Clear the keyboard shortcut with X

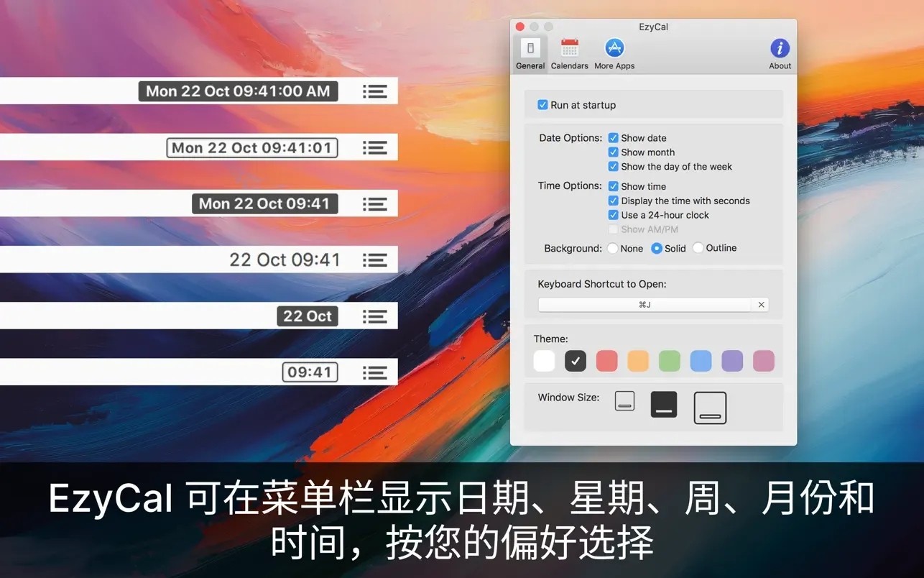pyautogui.click(x=761, y=305)
